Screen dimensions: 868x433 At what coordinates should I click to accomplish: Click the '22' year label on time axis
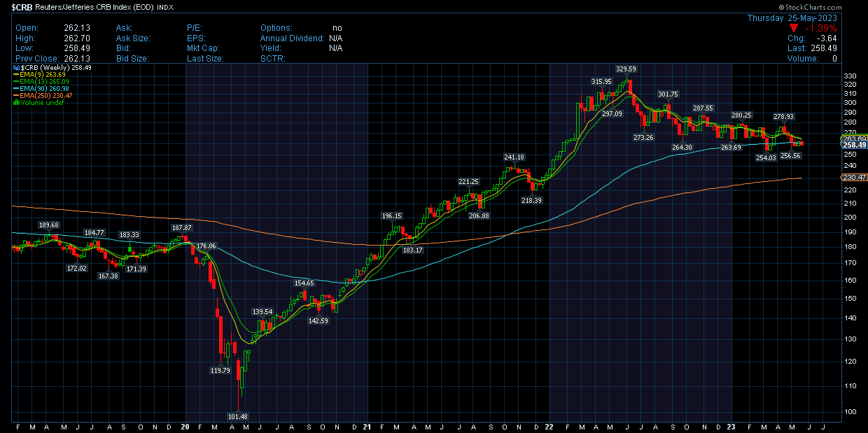(x=549, y=426)
